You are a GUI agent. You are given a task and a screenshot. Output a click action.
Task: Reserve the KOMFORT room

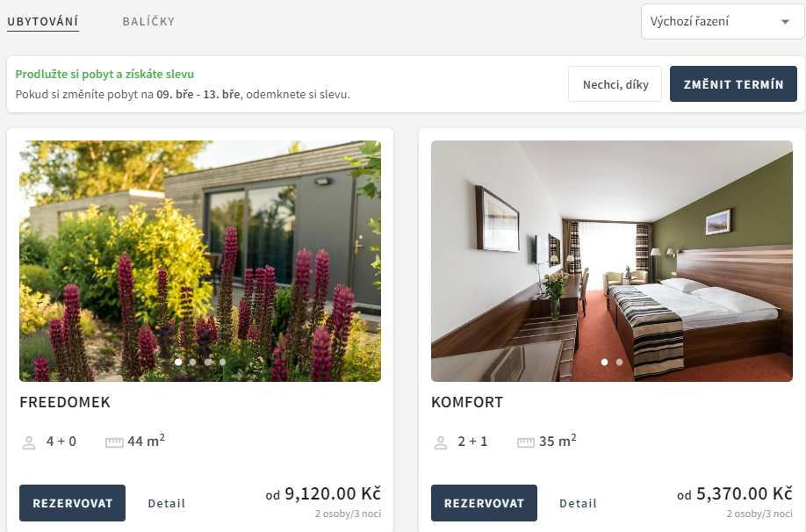click(485, 503)
